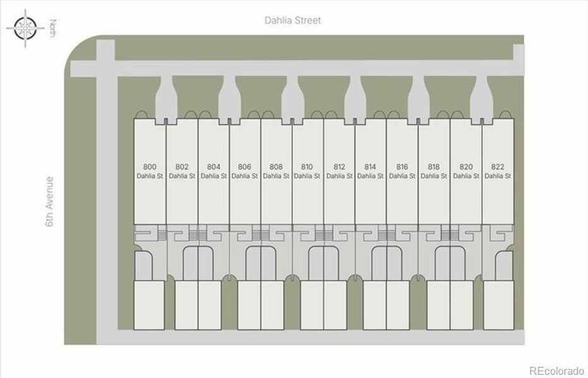Screen dimensions: 588x378
Task: Select unit 800 Dahlia St
Action: (150, 171)
